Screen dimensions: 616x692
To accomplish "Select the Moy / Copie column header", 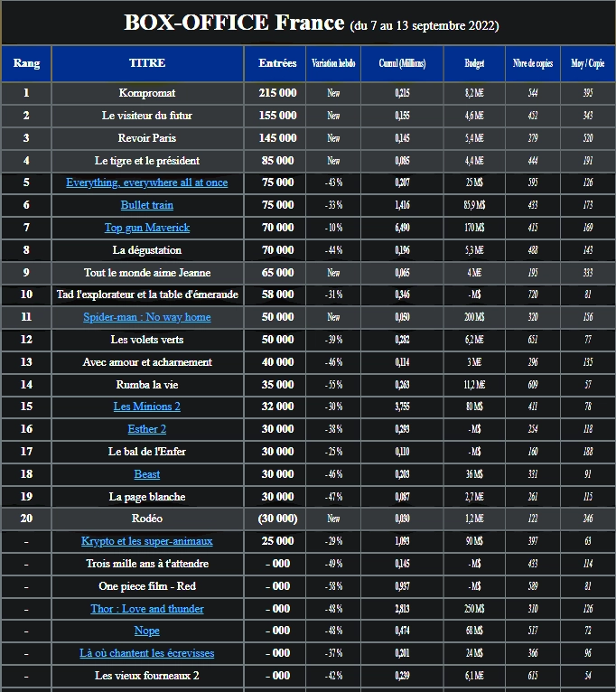I will [x=588, y=63].
